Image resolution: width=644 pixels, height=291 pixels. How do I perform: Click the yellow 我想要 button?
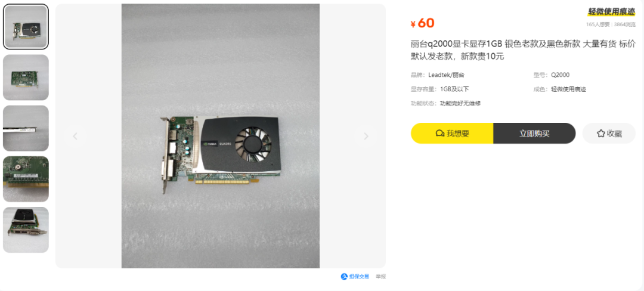click(x=452, y=134)
